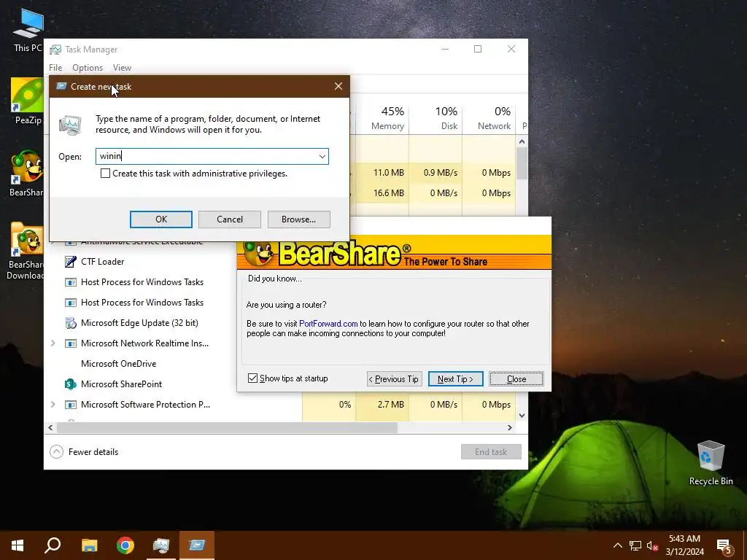Close the BearShare tips dialog
Screen dimensions: 747x560
(x=516, y=378)
